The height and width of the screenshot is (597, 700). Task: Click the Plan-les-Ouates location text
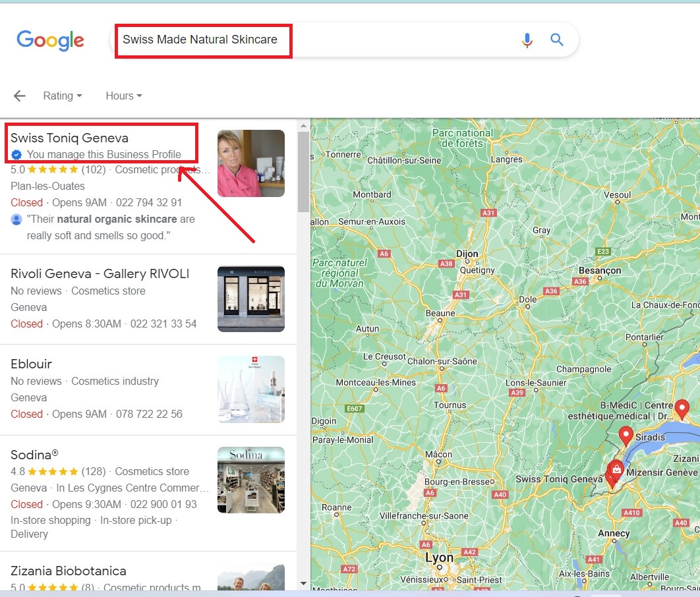47,186
